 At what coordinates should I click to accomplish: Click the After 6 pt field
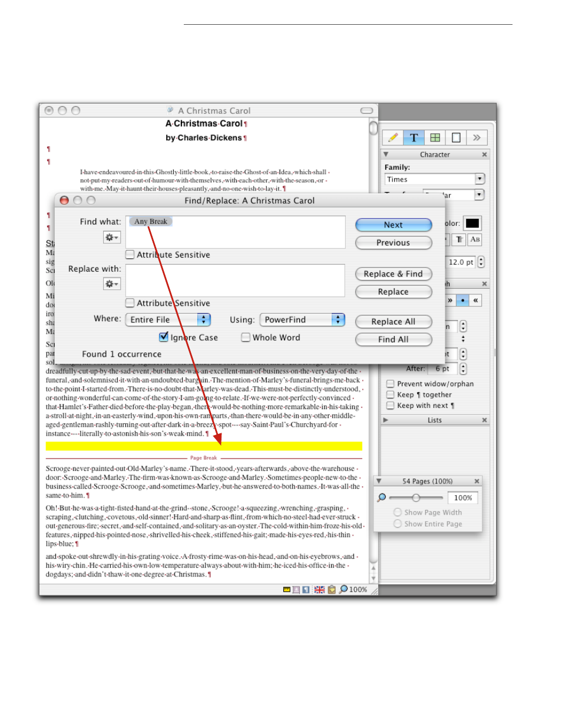(443, 368)
